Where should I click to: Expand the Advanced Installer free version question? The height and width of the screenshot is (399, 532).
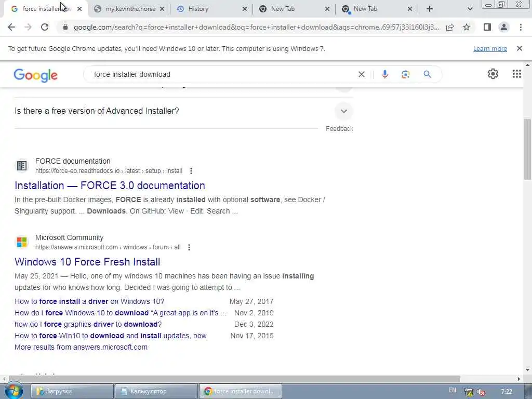point(344,111)
